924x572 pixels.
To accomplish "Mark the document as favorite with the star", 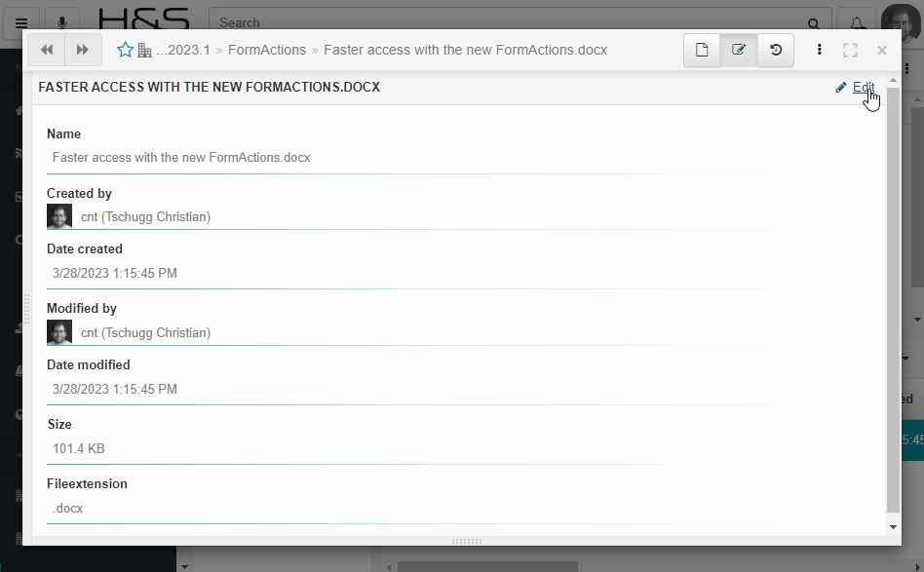I will 125,50.
